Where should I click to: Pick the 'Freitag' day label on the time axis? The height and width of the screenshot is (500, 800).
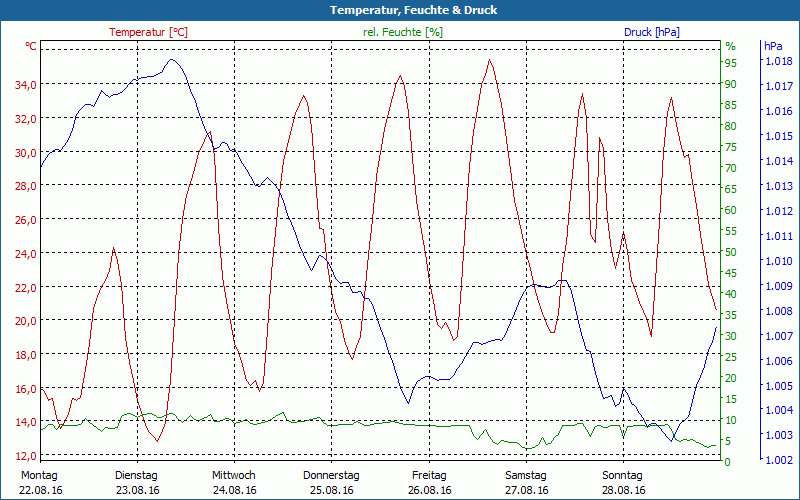coord(429,475)
